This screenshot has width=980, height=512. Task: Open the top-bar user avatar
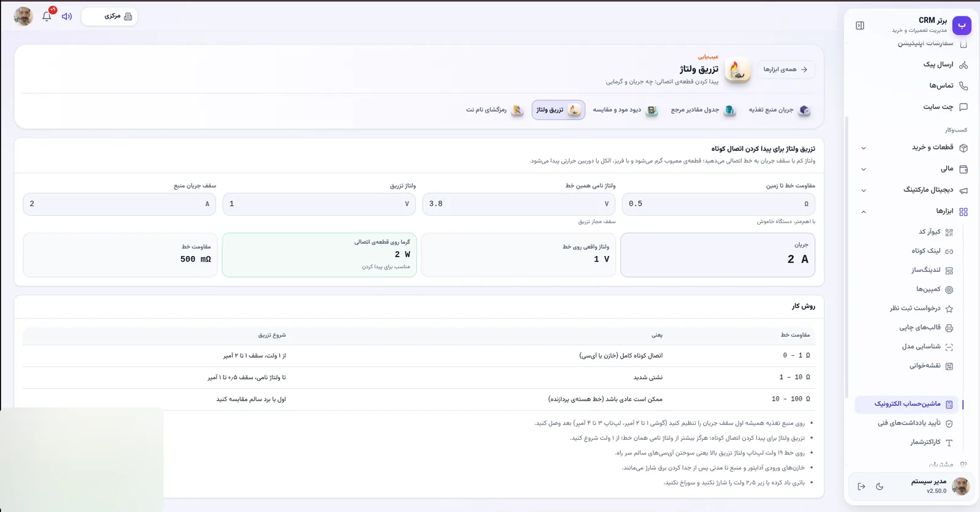(23, 17)
